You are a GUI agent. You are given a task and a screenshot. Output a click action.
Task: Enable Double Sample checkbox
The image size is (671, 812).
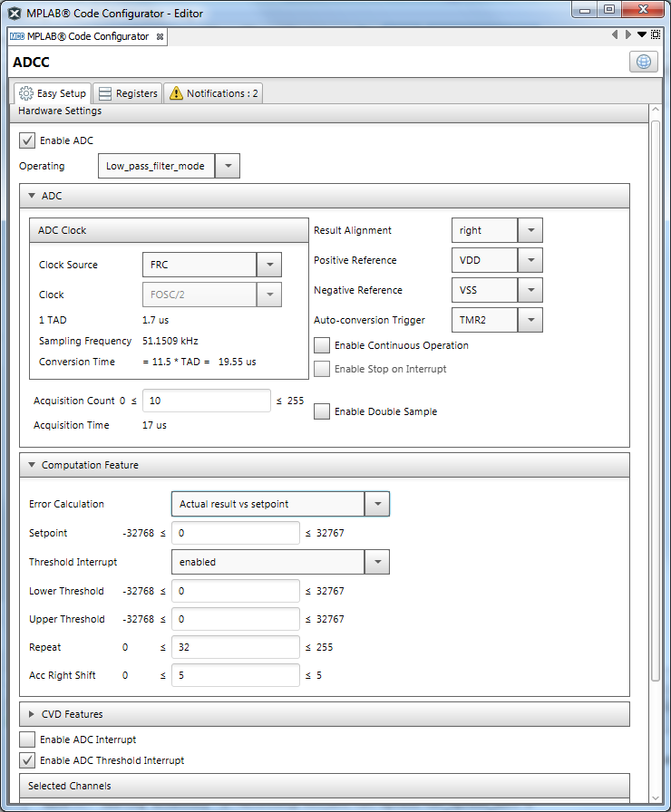tap(322, 411)
